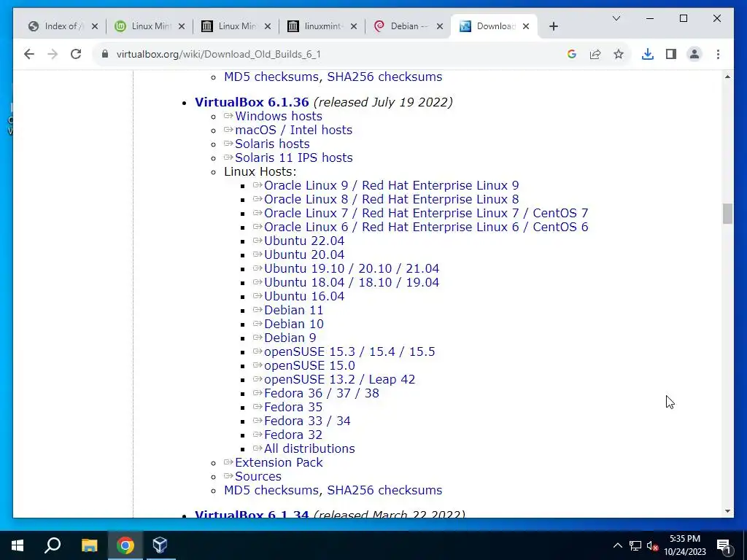Download the Ubuntu 22.04 package
The width and height of the screenshot is (747, 560).
304,241
